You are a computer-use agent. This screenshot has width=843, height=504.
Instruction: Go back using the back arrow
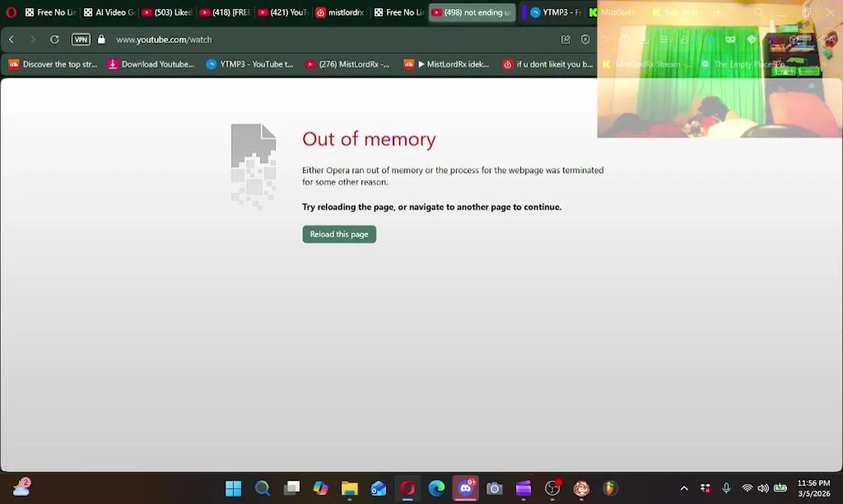(x=11, y=39)
